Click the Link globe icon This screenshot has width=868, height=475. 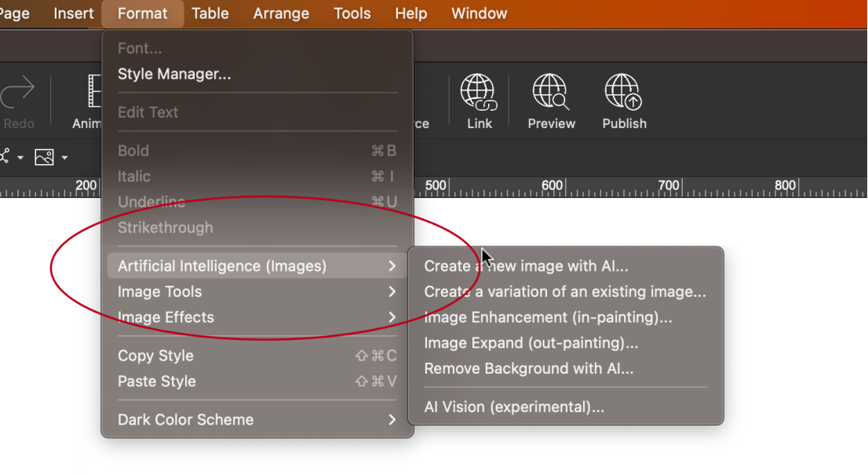(x=478, y=92)
